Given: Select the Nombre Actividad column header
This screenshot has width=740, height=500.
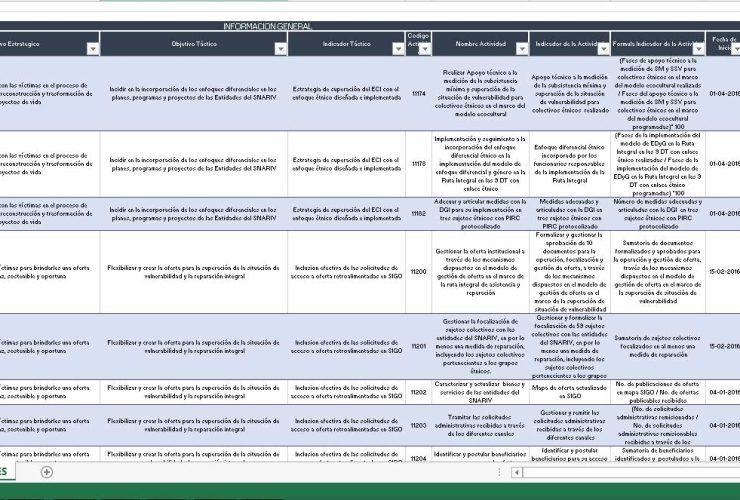Looking at the screenshot, I should (480, 44).
